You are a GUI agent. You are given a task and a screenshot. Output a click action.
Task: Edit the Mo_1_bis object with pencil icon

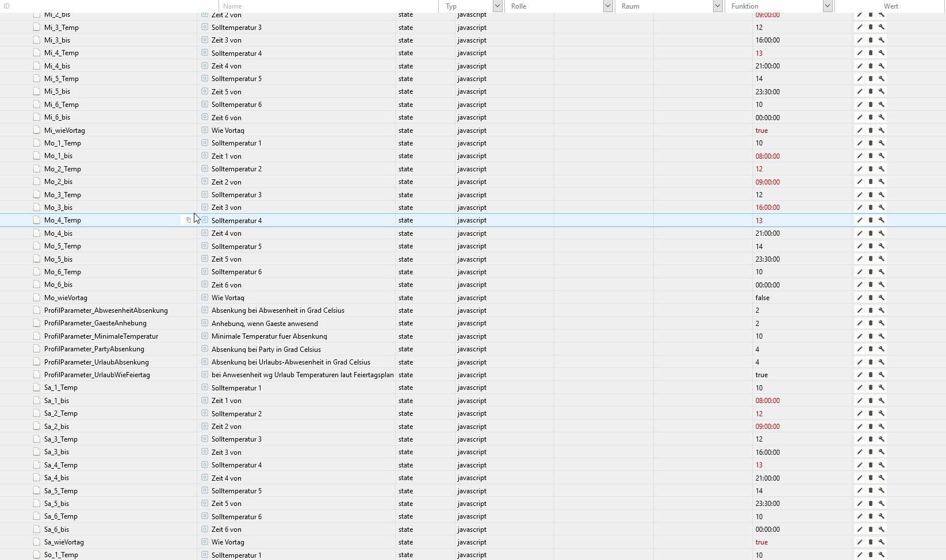click(x=860, y=156)
